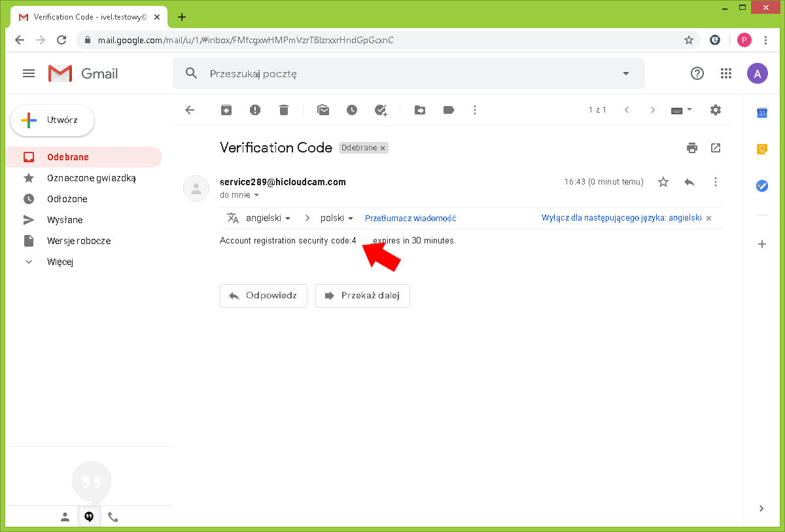Screen dimensions: 785x532
Task: Click the Przetłumacz wiadomość link
Action: click(410, 218)
